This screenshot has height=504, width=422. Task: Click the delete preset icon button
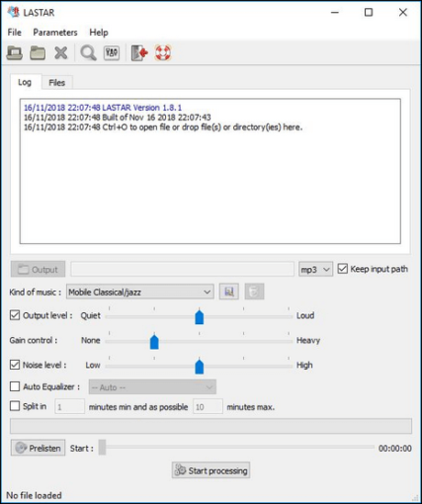254,292
